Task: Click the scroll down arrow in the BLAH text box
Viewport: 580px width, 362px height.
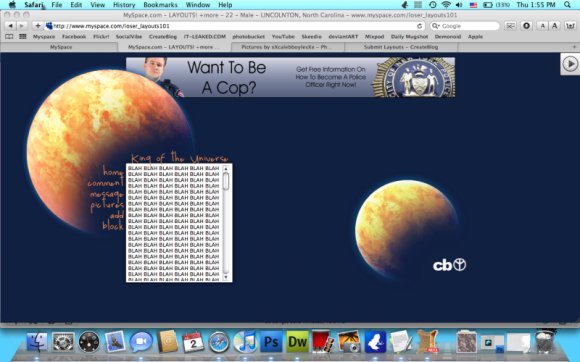Action: coord(226,277)
